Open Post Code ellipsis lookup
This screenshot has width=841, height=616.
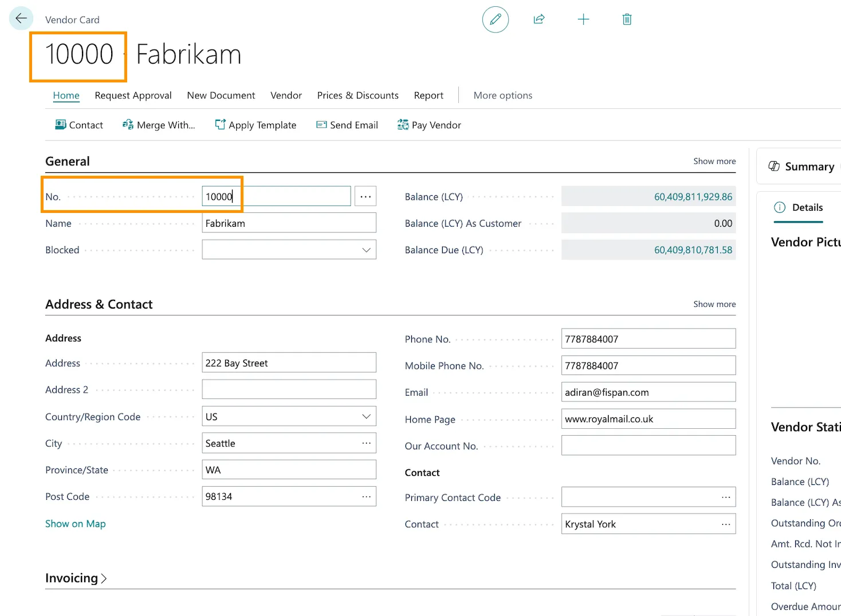click(x=367, y=496)
